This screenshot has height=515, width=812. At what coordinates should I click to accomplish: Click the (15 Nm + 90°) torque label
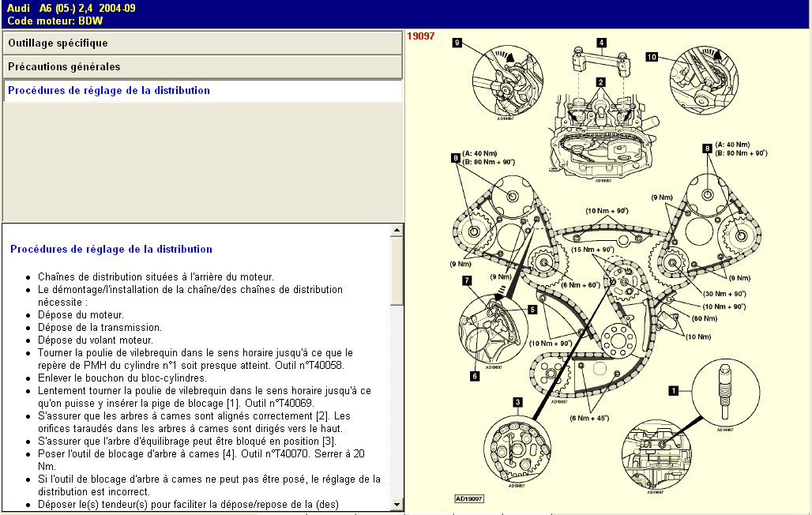pos(592,250)
